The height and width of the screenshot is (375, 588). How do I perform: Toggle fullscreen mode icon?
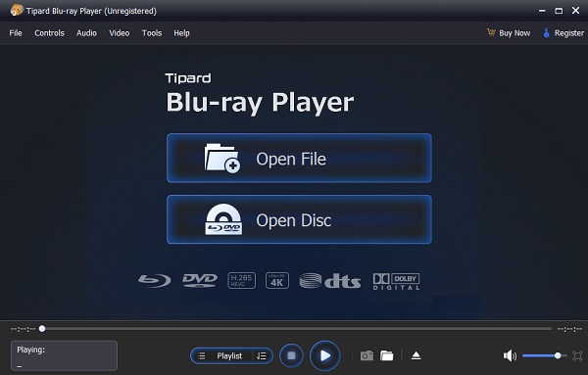pos(578,355)
